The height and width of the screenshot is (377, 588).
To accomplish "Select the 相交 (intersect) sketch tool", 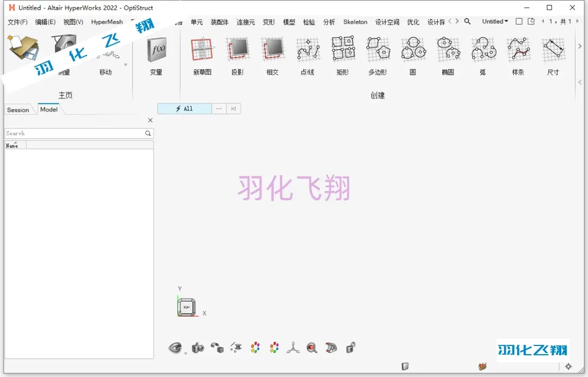I will (273, 55).
